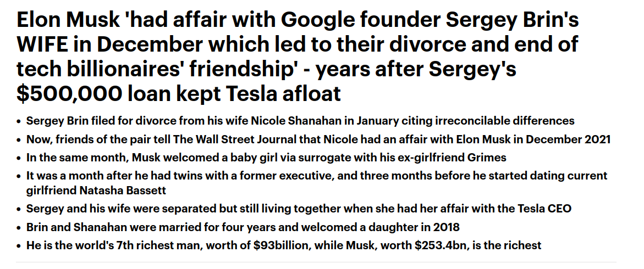The height and width of the screenshot is (269, 644).
Task: Click the headline starting with 'Elon Musk'
Action: (298, 57)
